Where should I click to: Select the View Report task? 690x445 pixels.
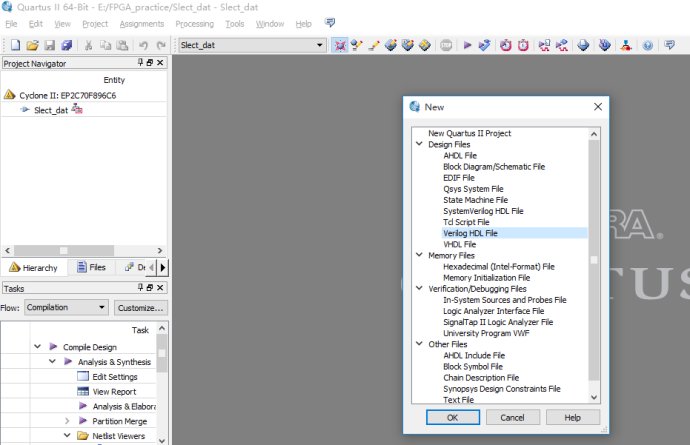coord(114,391)
